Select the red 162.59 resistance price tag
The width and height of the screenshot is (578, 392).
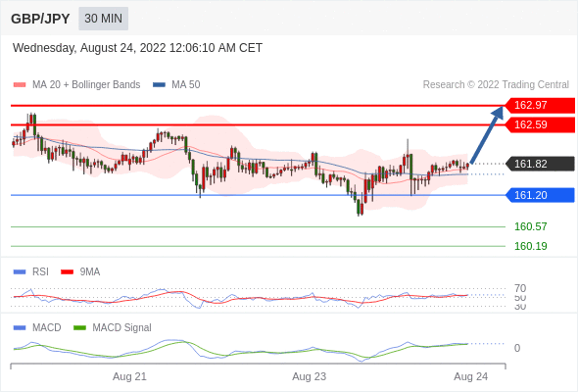click(x=540, y=125)
